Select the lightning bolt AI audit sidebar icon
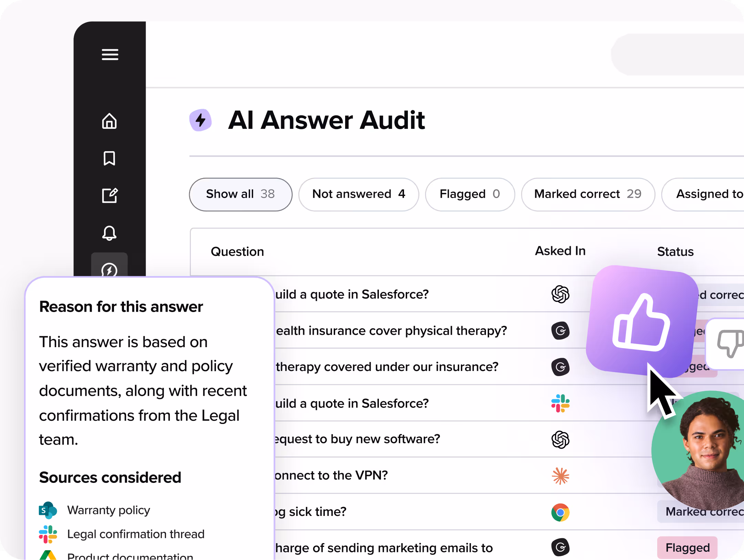The height and width of the screenshot is (560, 744). click(x=110, y=269)
